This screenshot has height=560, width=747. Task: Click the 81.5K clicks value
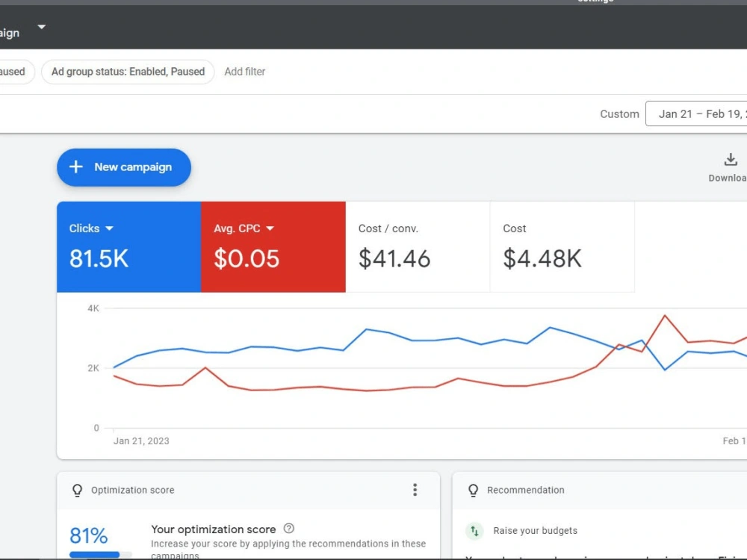(99, 258)
